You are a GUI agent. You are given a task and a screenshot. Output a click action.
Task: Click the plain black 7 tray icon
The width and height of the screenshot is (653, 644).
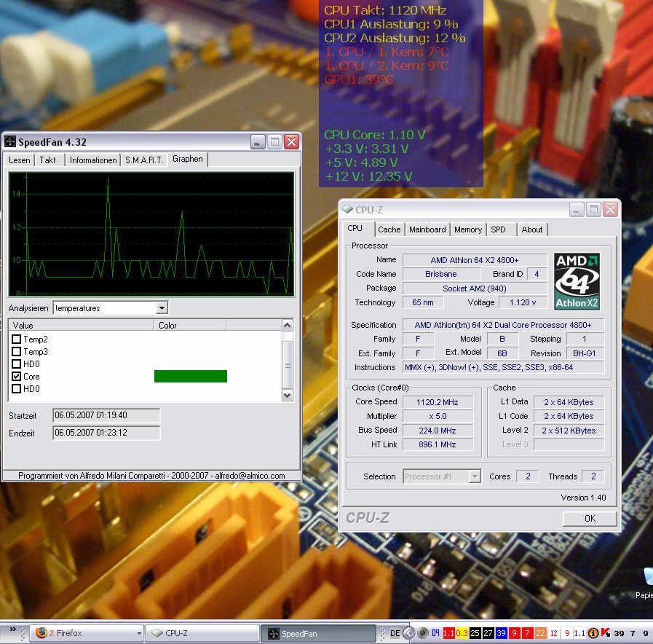click(633, 633)
